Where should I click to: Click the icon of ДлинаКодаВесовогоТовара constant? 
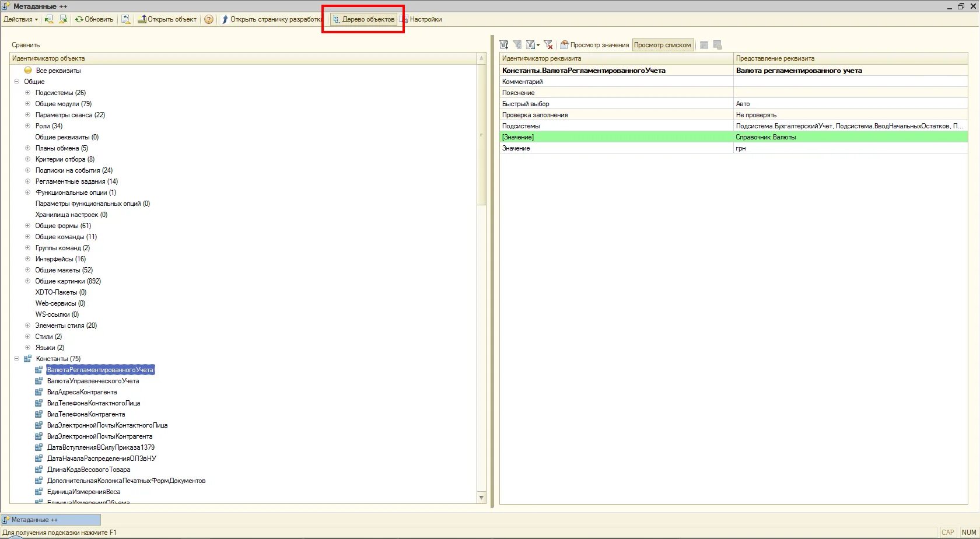pyautogui.click(x=38, y=470)
